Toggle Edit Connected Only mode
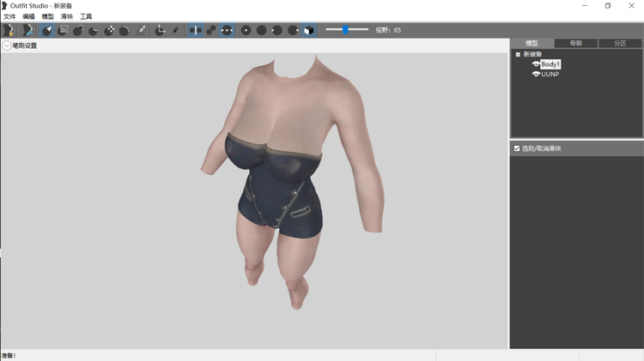Screen dimensions: 644x361 coord(211,30)
